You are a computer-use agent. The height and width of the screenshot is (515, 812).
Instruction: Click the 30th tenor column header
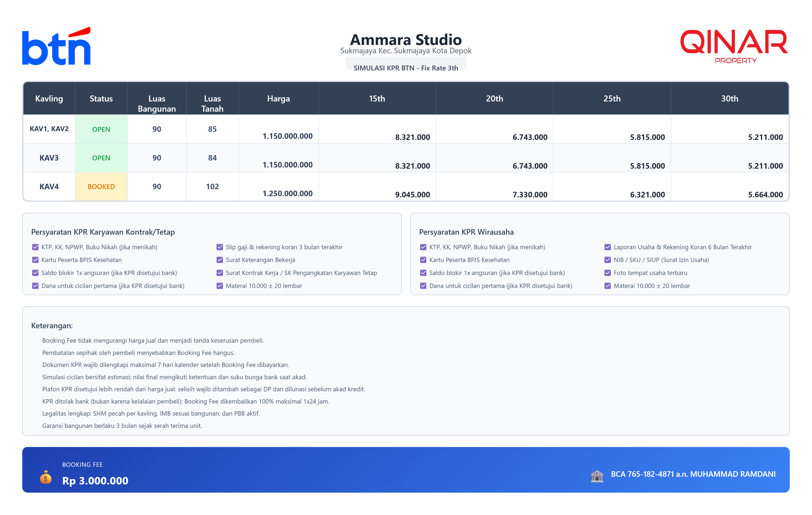tap(729, 98)
